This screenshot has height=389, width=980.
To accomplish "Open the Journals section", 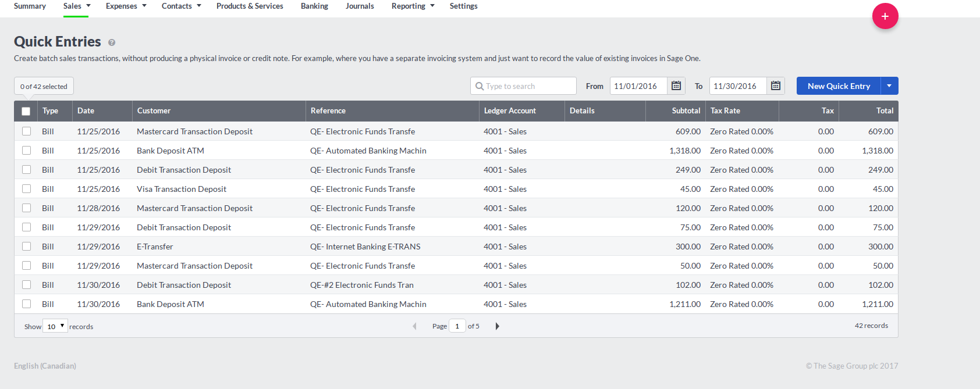I will tap(360, 6).
